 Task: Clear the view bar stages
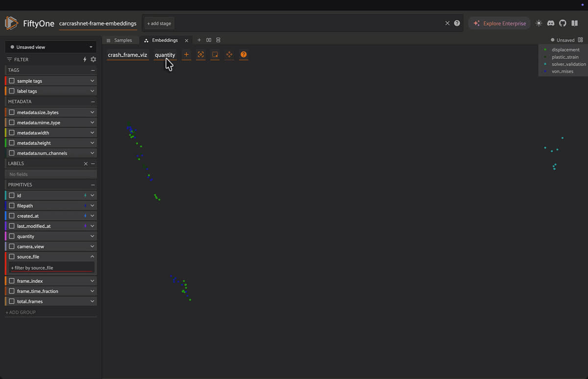[447, 23]
